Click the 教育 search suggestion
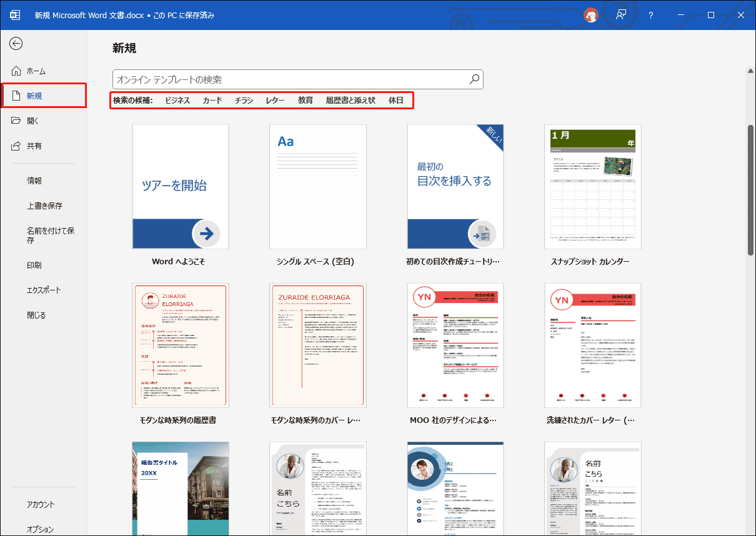Viewport: 756px width, 536px height. [306, 100]
